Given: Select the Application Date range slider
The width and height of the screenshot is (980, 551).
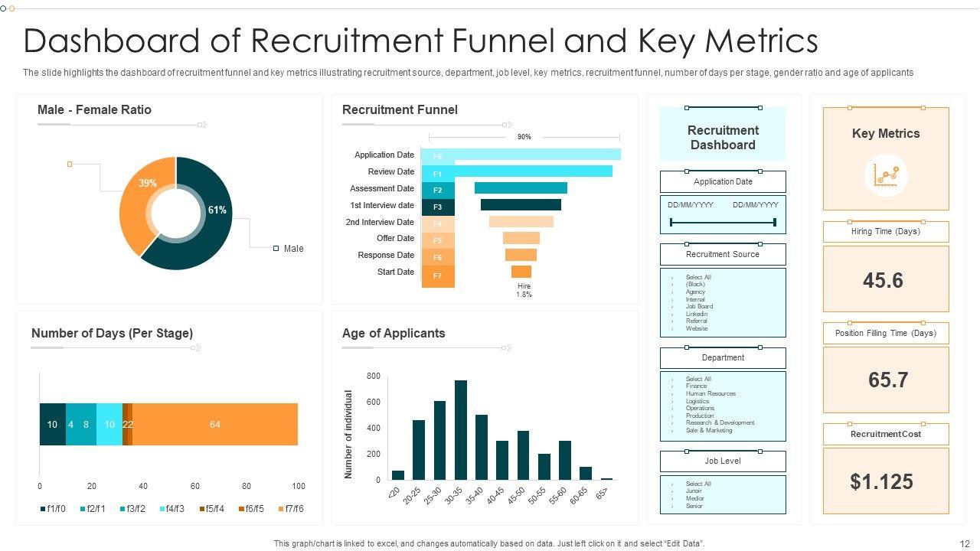Looking at the screenshot, I should coord(723,223).
